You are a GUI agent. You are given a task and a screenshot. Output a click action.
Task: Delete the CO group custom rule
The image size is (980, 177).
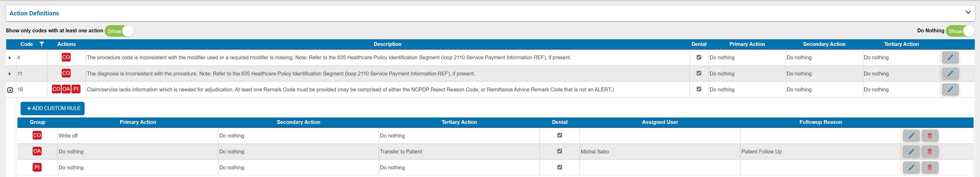(x=929, y=136)
